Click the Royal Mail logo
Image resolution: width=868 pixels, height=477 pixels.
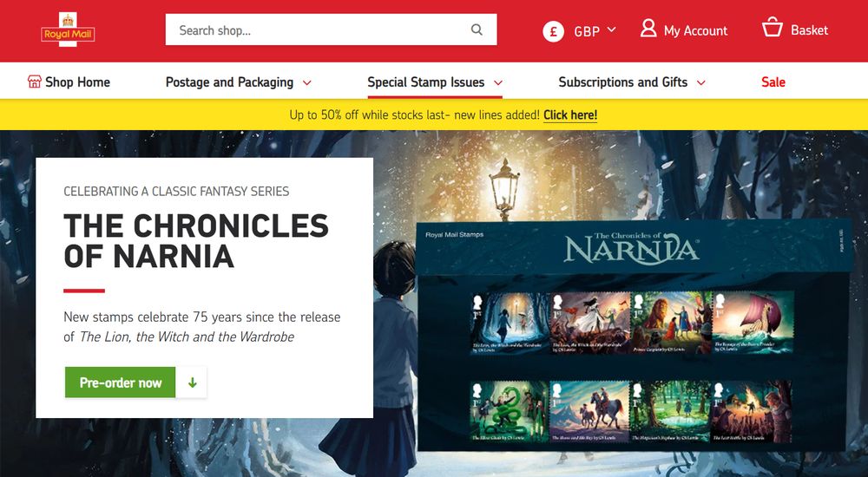68,30
